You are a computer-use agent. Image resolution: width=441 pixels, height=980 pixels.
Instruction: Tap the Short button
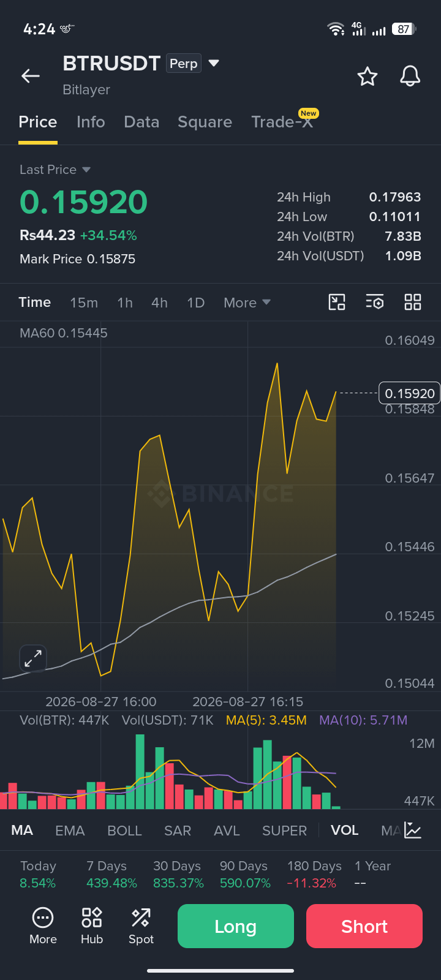coord(364,926)
